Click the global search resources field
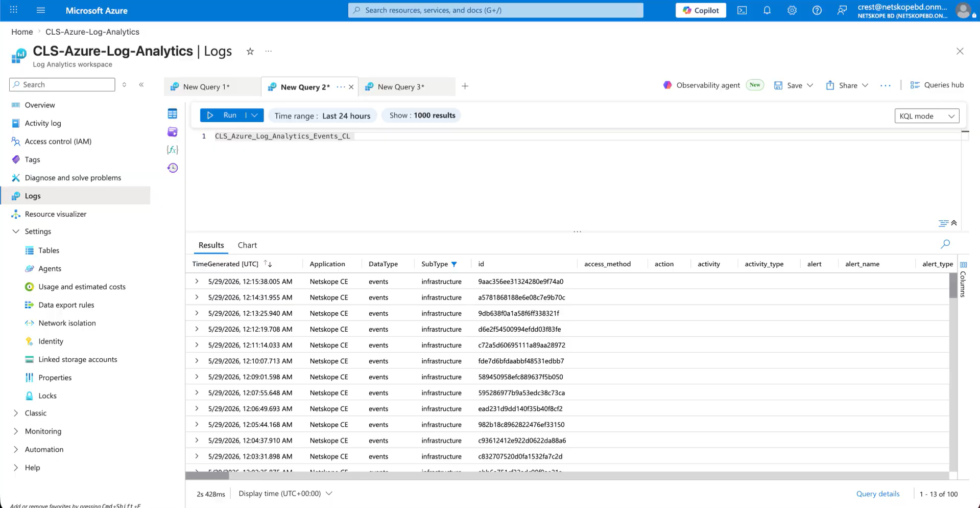 coord(496,10)
